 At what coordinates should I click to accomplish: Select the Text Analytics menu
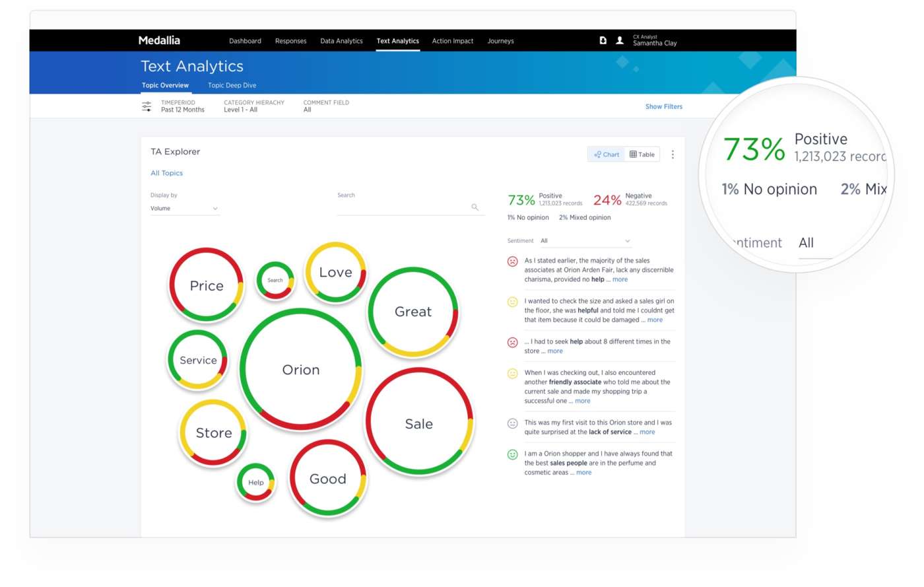tap(397, 41)
